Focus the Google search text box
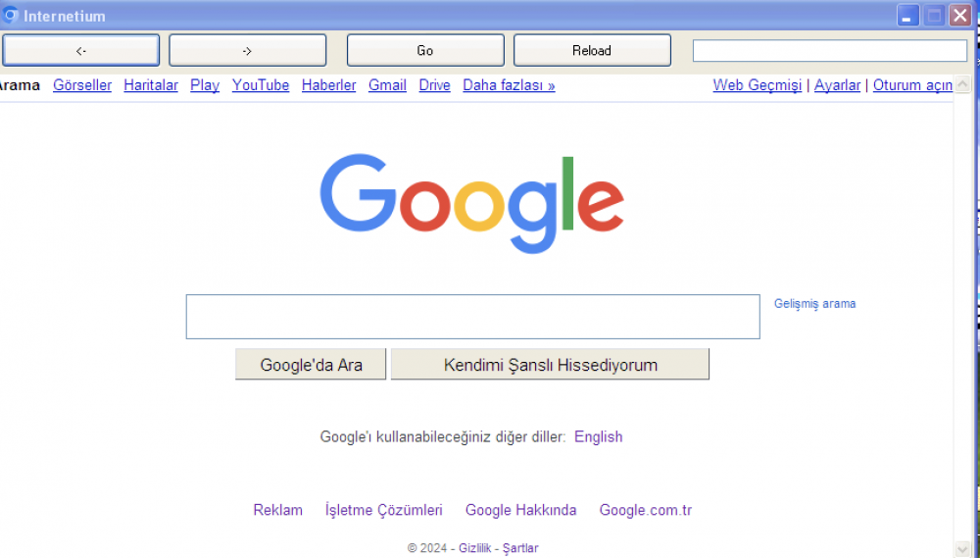This screenshot has width=980, height=558. [x=473, y=317]
